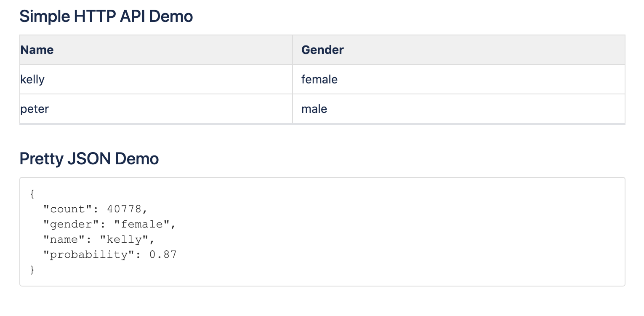Image resolution: width=644 pixels, height=316 pixels.
Task: Select the male cell in the table
Action: (314, 109)
